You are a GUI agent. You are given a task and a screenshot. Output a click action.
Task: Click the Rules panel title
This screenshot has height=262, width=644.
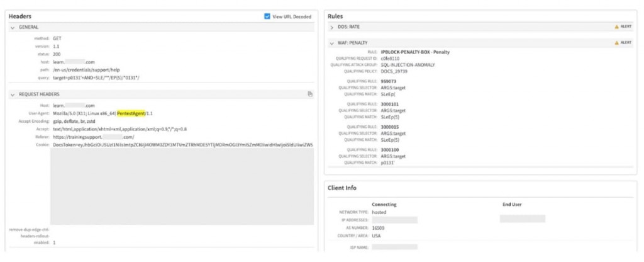[335, 16]
